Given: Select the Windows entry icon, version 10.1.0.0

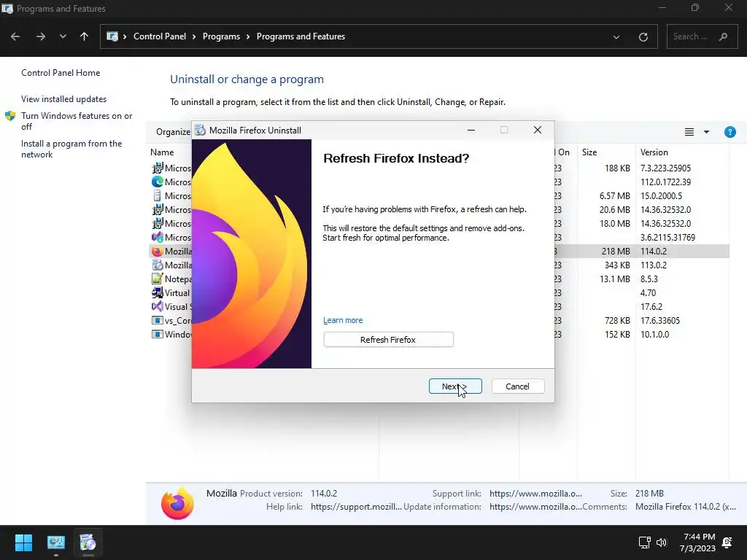Looking at the screenshot, I should 158,334.
